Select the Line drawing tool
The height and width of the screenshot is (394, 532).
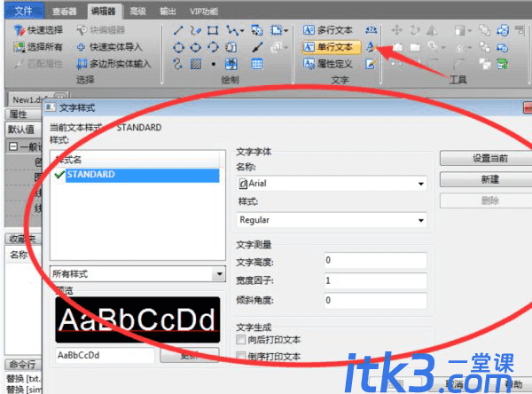tap(178, 30)
